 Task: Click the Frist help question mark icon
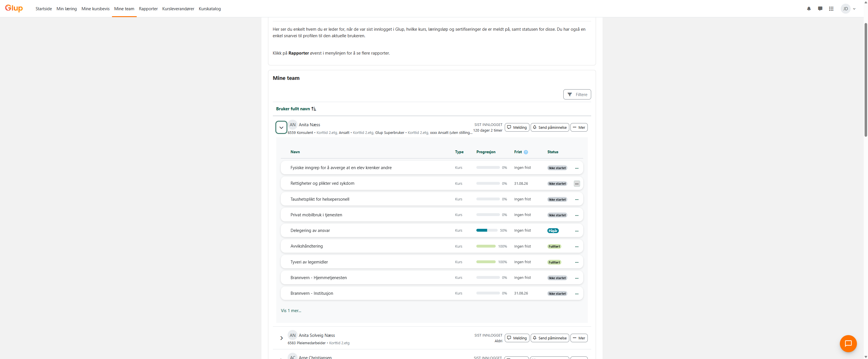(526, 152)
